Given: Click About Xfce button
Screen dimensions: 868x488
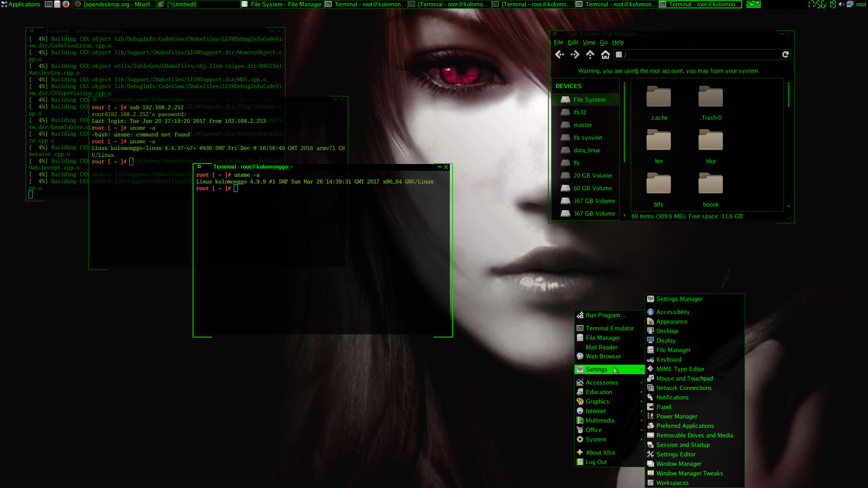Looking at the screenshot, I should tap(600, 452).
